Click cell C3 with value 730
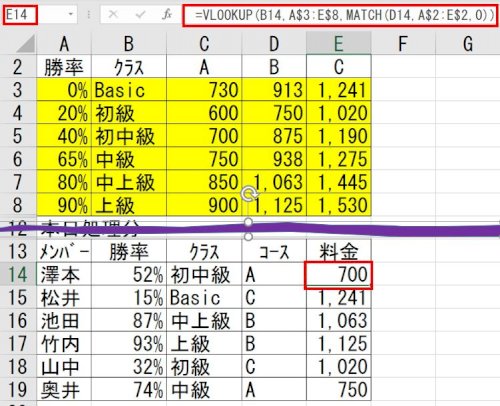 click(x=204, y=89)
